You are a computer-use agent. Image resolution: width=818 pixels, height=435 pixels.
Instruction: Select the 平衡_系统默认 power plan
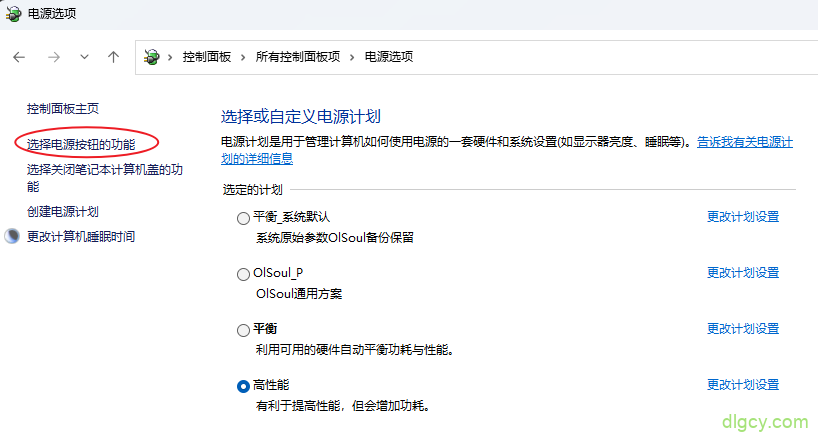[x=244, y=217]
